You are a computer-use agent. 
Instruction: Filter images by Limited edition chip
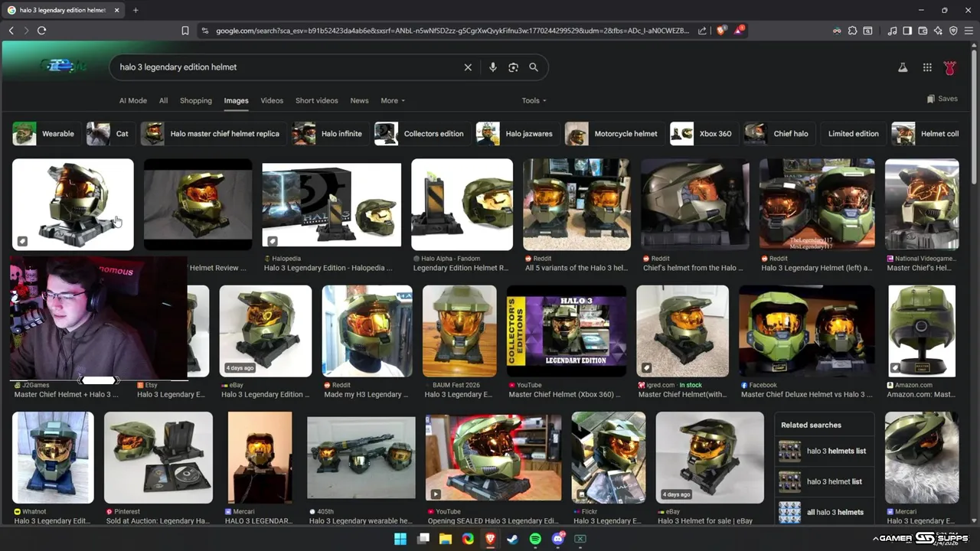point(853,133)
